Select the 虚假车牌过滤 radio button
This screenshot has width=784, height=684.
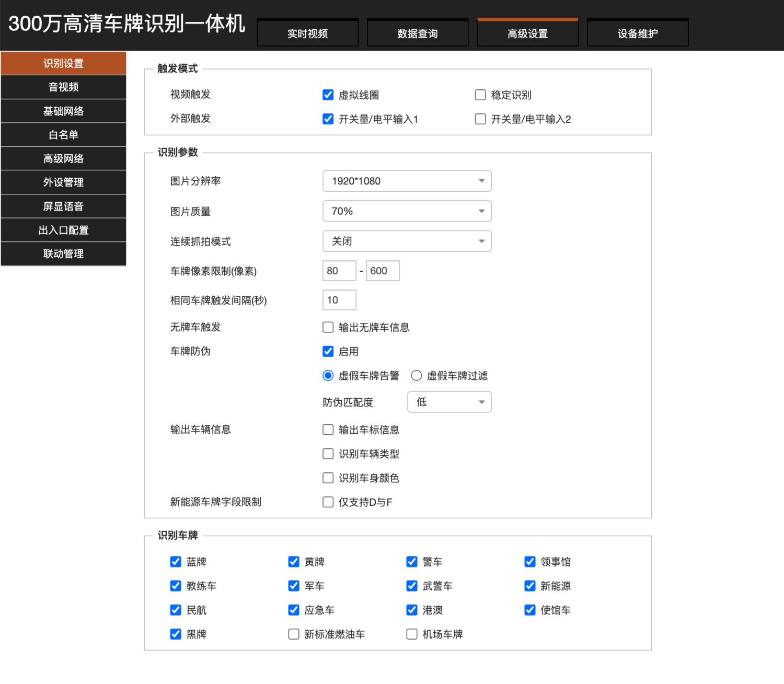[x=417, y=376]
